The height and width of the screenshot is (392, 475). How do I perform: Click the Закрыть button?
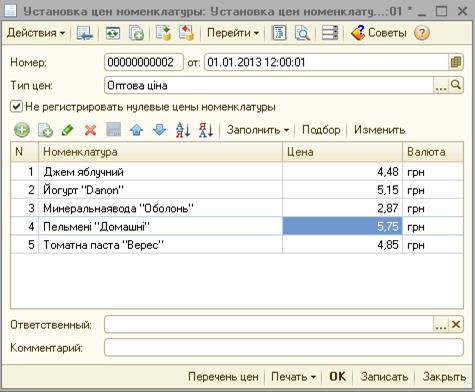pyautogui.click(x=444, y=377)
